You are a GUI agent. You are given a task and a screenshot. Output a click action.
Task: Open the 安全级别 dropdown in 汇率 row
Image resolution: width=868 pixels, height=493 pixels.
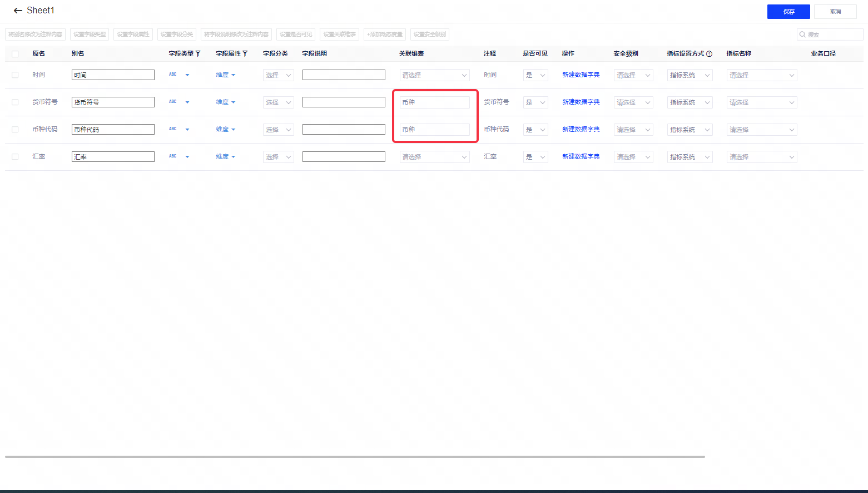tap(633, 157)
